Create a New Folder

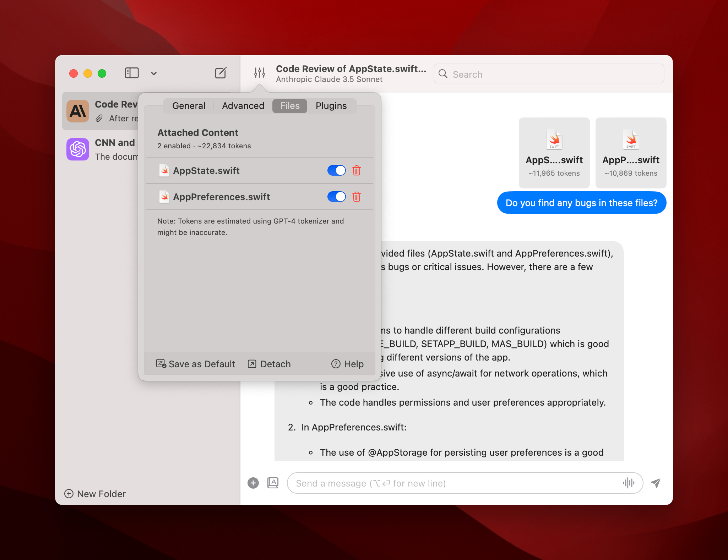95,494
